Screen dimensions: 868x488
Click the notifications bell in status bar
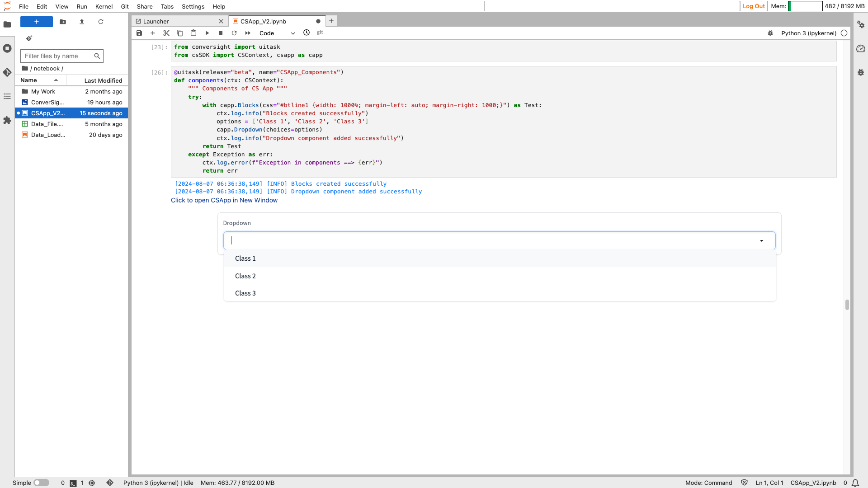855,483
